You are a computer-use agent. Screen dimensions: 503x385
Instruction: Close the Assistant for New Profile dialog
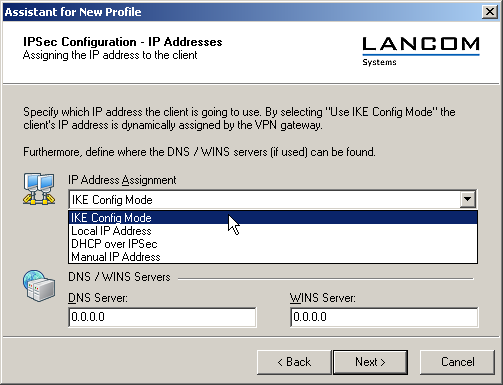[490, 12]
